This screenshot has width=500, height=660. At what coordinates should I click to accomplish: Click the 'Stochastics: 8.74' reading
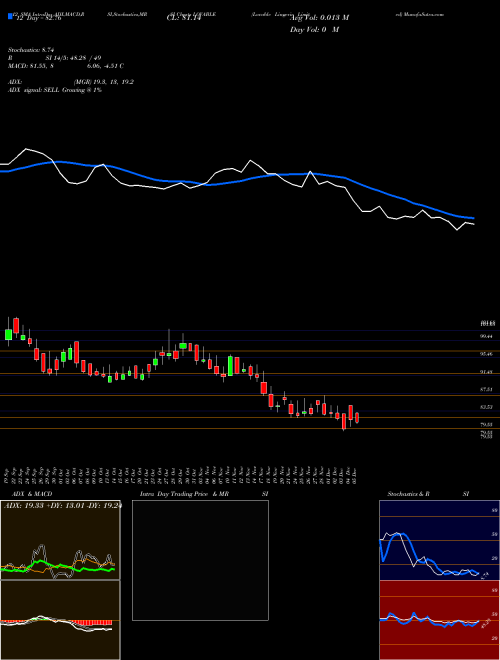(31, 50)
